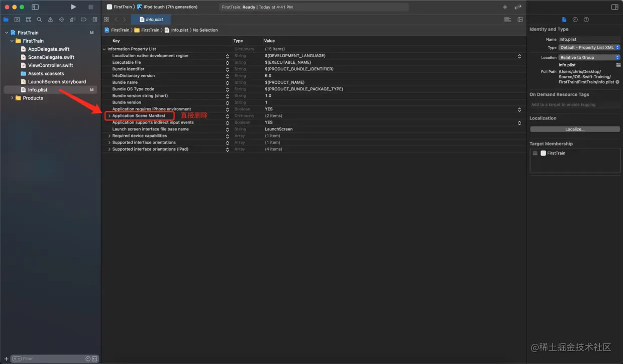Open the Type dropdown showing Default - Property List XML

[589, 47]
